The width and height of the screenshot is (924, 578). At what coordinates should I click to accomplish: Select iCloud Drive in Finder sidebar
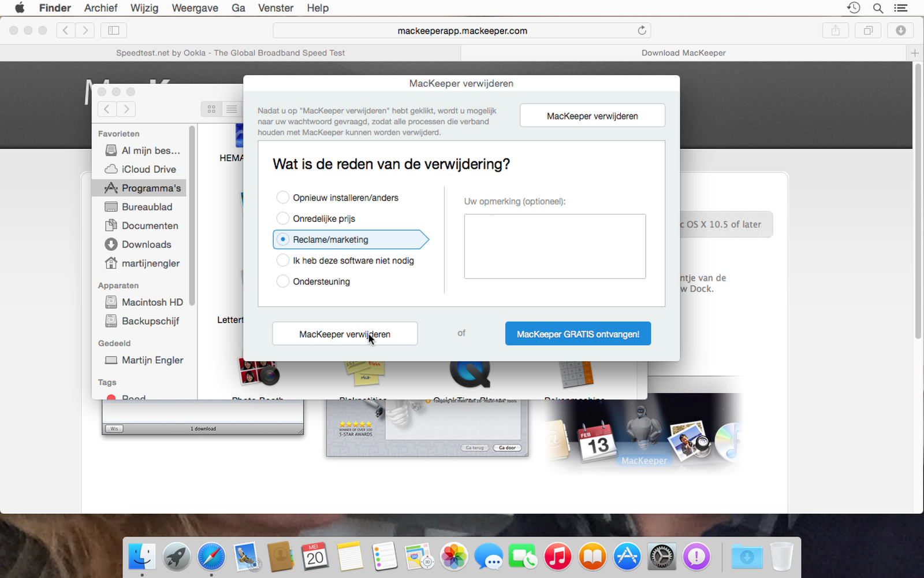(139, 169)
